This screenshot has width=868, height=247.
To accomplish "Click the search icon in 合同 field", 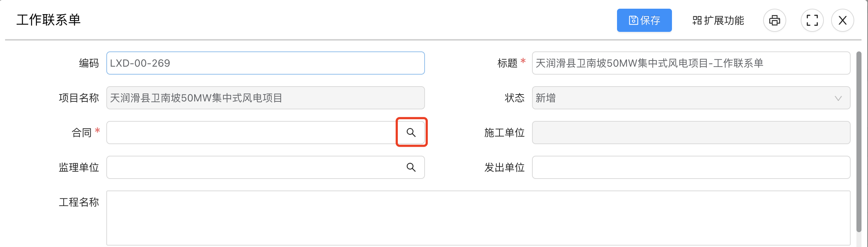I will (x=411, y=133).
